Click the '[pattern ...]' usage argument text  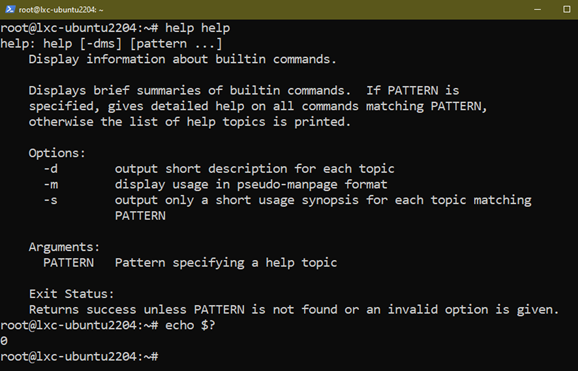tap(176, 44)
